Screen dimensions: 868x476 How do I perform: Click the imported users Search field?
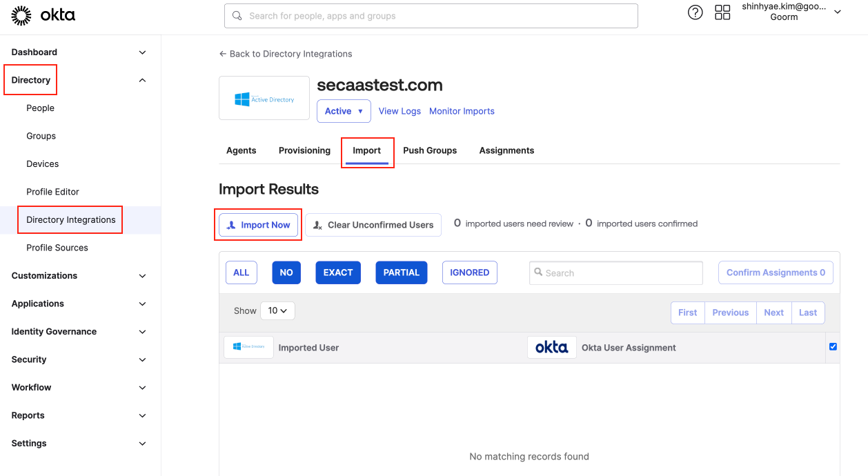(x=615, y=273)
